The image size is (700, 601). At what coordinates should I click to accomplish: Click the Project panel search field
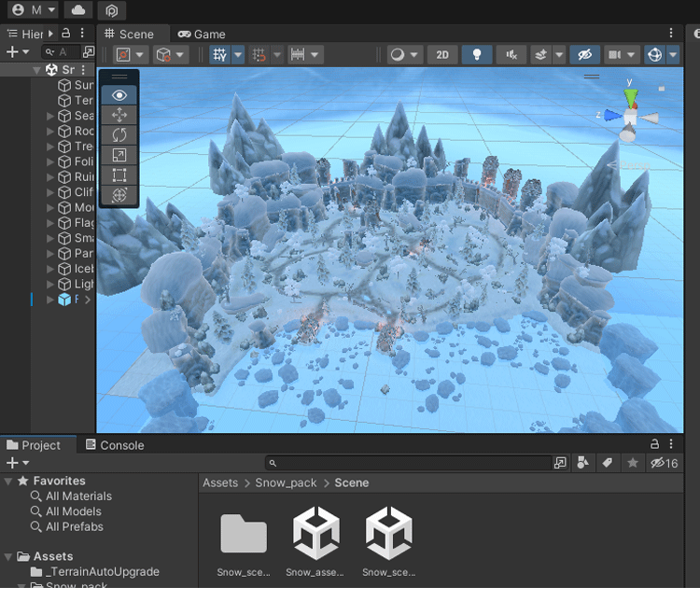(x=411, y=463)
